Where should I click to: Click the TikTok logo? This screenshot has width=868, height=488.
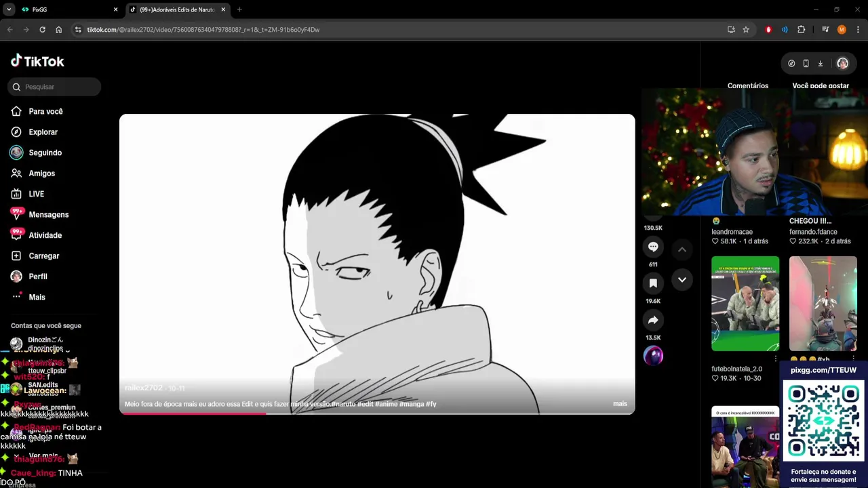point(37,61)
